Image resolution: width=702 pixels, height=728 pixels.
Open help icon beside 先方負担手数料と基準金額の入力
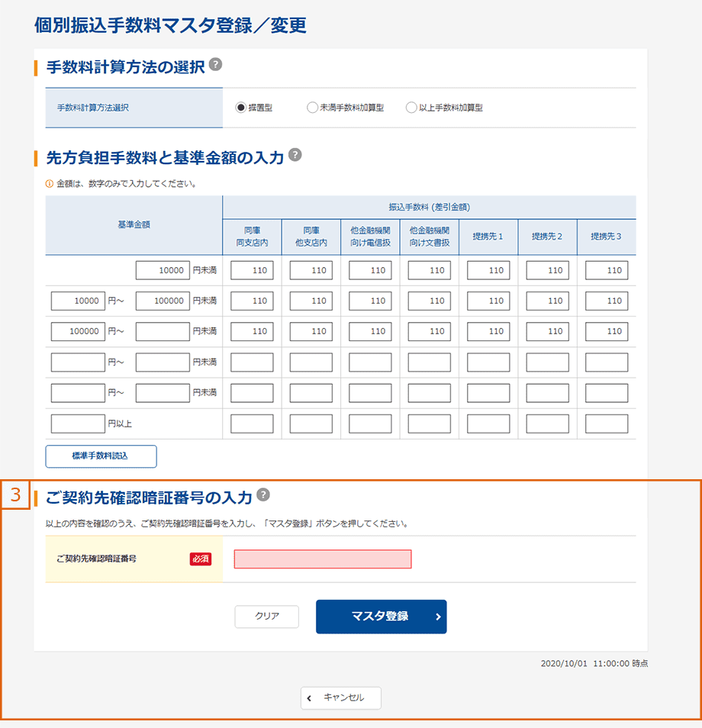pyautogui.click(x=295, y=155)
